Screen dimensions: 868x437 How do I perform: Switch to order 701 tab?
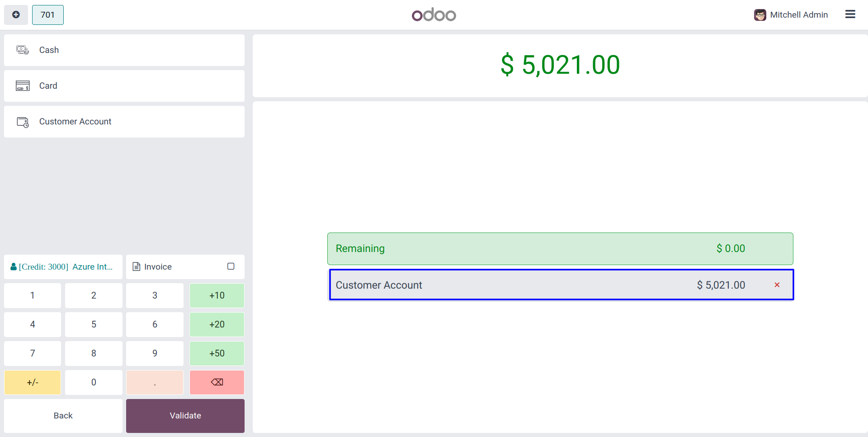[47, 15]
